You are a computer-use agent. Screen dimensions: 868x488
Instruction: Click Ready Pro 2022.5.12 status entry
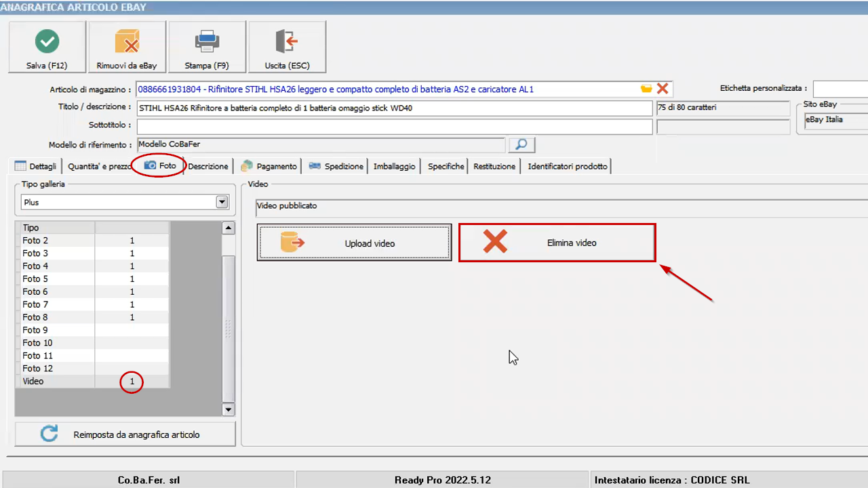click(442, 480)
